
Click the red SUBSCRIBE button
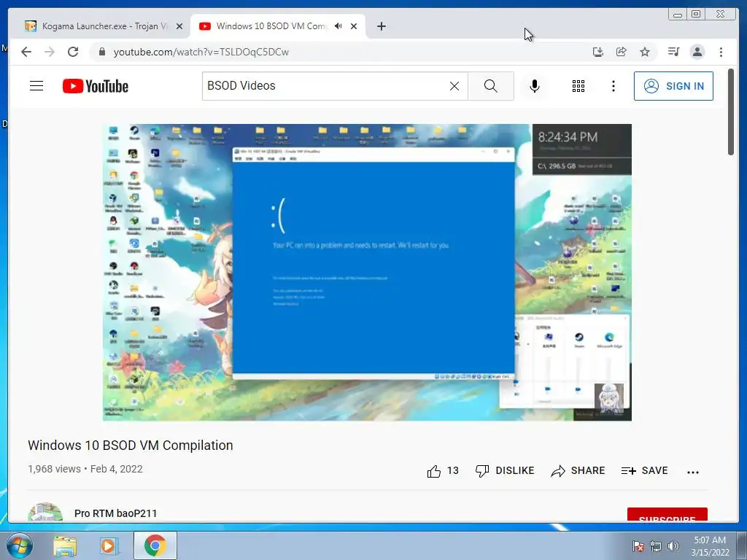coord(667,515)
